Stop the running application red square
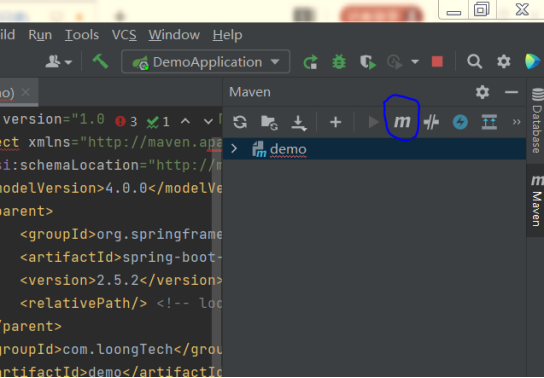The image size is (544, 378). (x=437, y=62)
